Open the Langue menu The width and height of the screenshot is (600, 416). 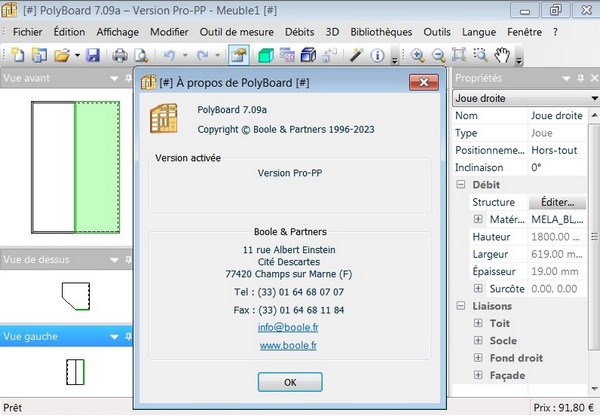[479, 32]
